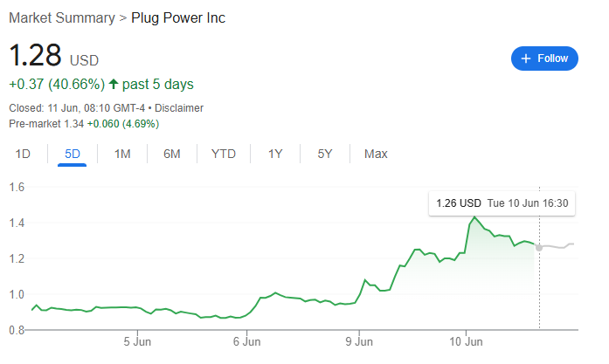This screenshot has width=609, height=364.
Task: Follow Plug Power Inc stock
Action: (x=544, y=58)
